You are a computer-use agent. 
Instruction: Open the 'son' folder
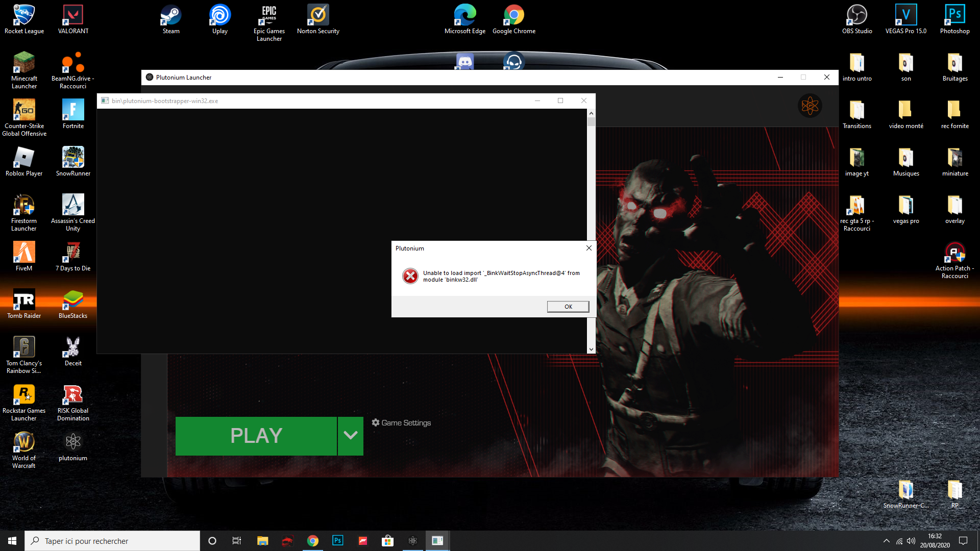906,67
